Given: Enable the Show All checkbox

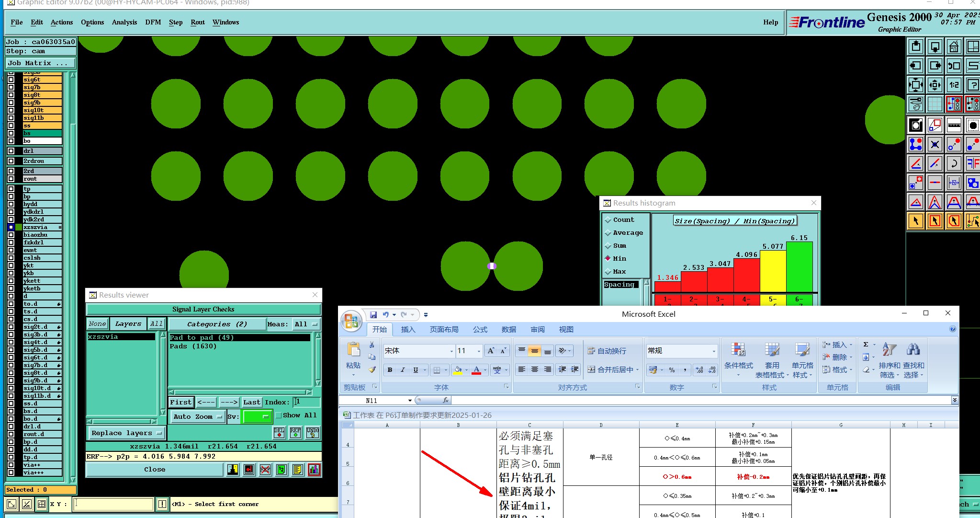Looking at the screenshot, I should click(x=279, y=415).
